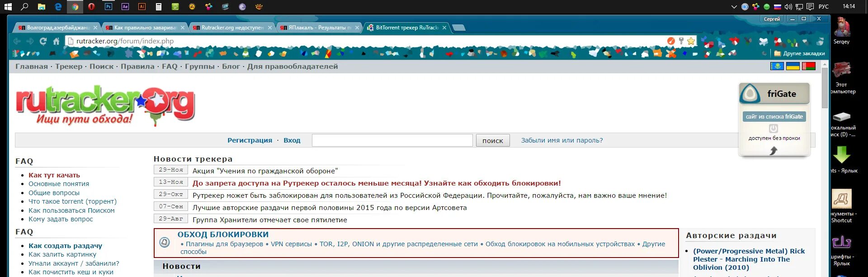Launch Photoshop from the taskbar
Screen dimensions: 868x277
pos(108,7)
